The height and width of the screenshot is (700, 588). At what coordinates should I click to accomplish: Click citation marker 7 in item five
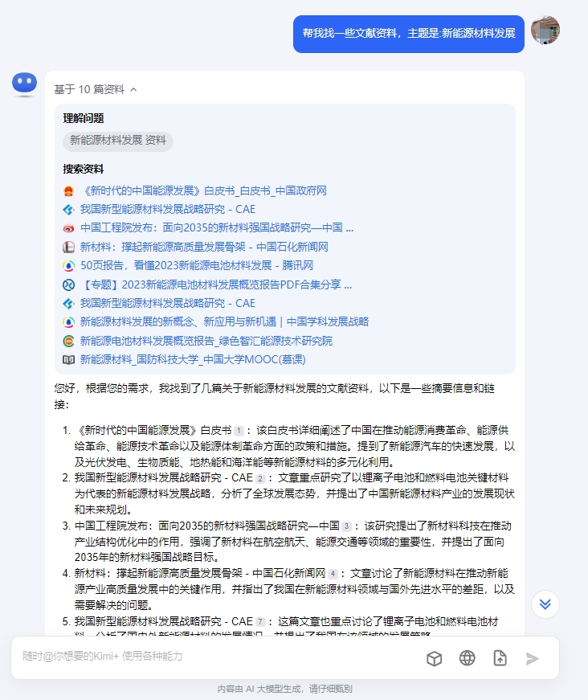coord(260,622)
